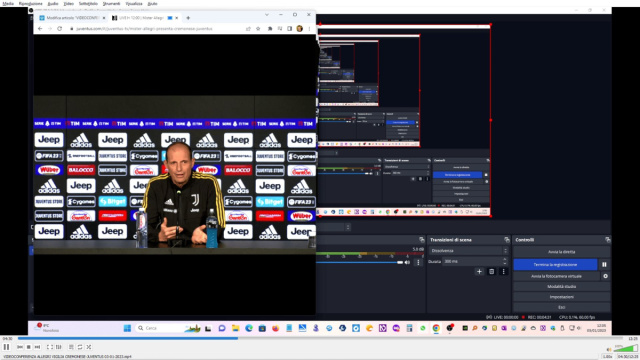Click the 'Esci' button in OBS
The width and height of the screenshot is (640, 360).
click(562, 307)
